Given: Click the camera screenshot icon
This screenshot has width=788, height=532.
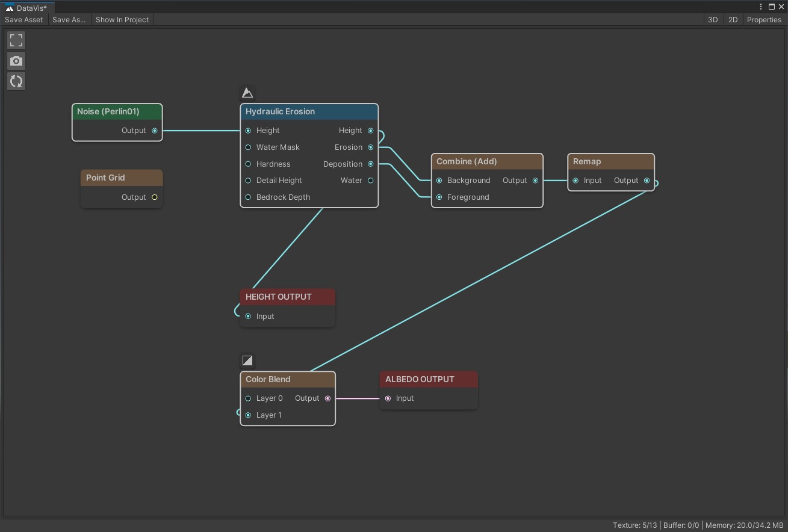Looking at the screenshot, I should point(16,61).
